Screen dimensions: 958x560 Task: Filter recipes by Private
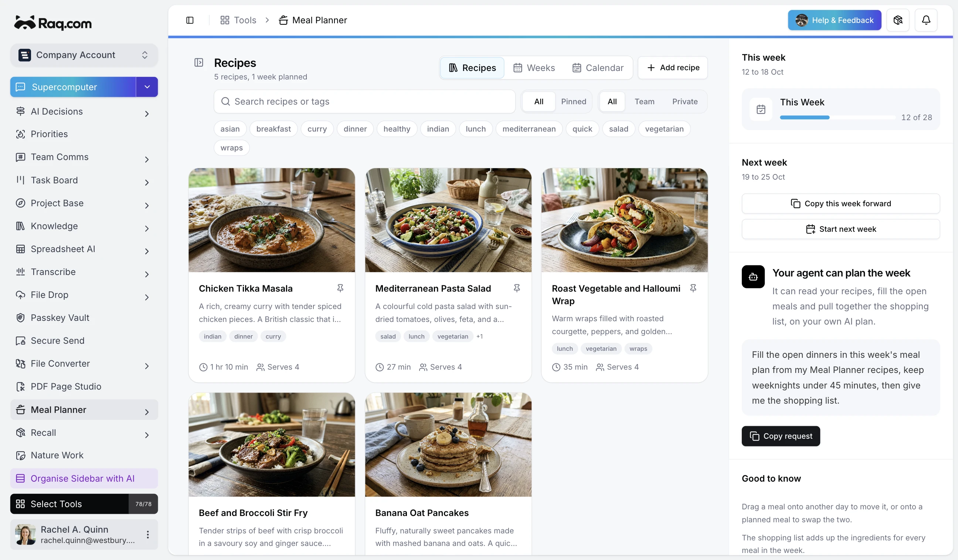click(x=684, y=102)
